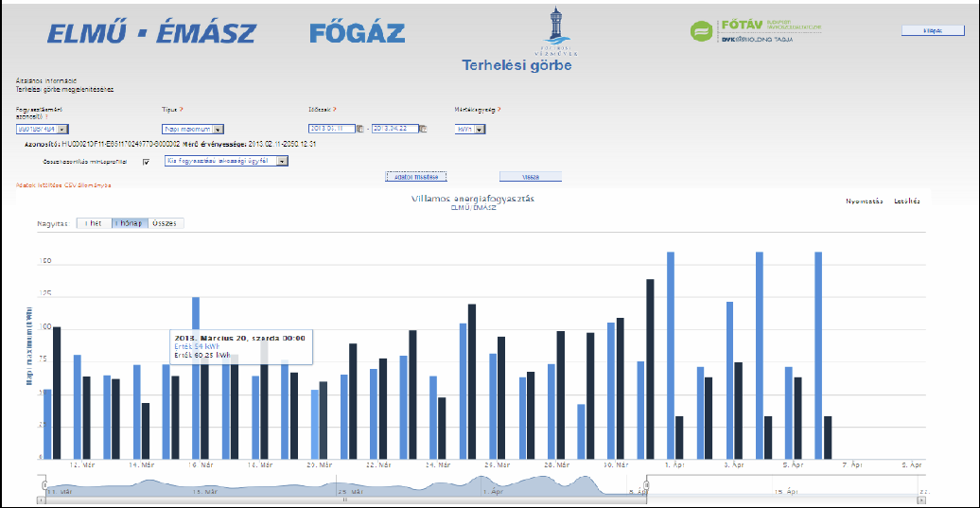Click the navigator scrollbar left arrow

tap(42, 499)
